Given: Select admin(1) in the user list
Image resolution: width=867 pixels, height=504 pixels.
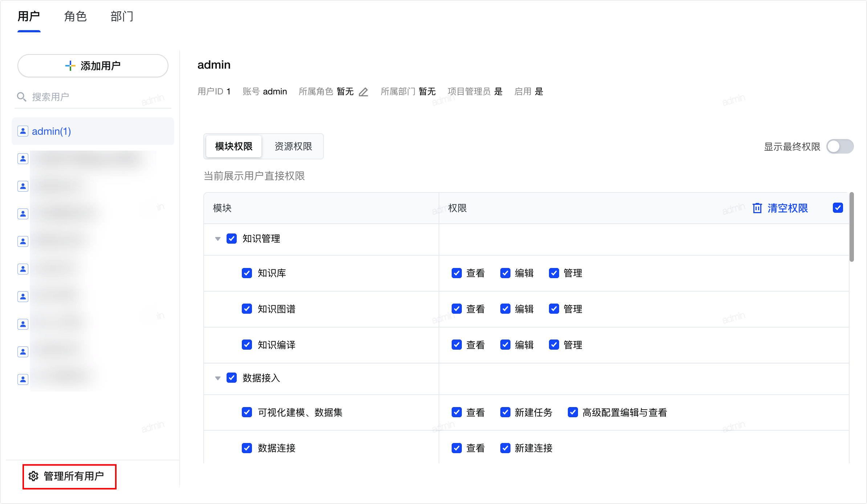Looking at the screenshot, I should pos(93,131).
